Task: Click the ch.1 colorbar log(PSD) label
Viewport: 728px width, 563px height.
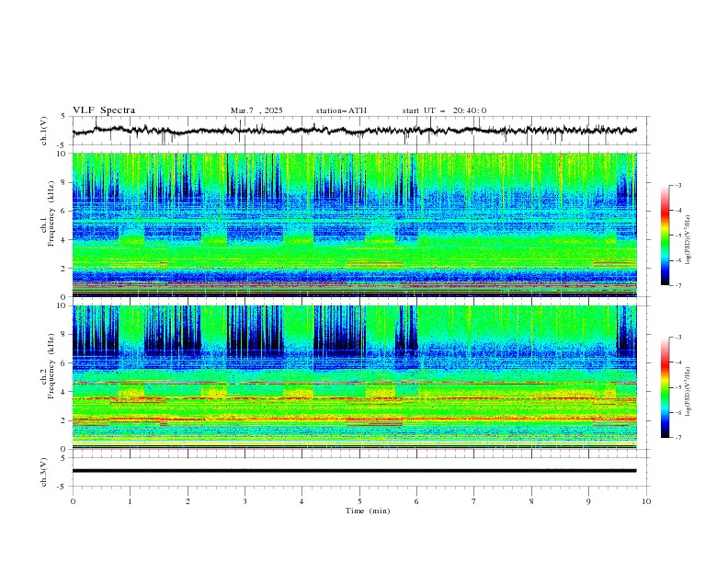Action: (688, 240)
